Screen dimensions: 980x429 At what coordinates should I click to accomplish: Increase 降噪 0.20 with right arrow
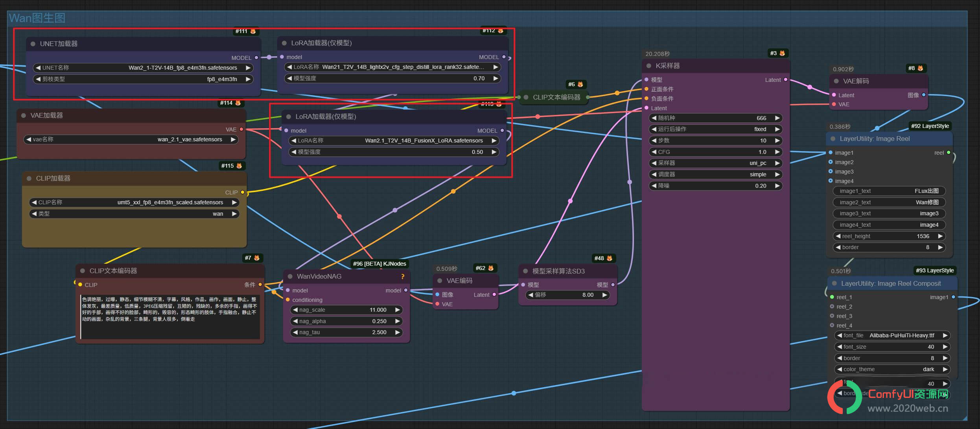777,186
